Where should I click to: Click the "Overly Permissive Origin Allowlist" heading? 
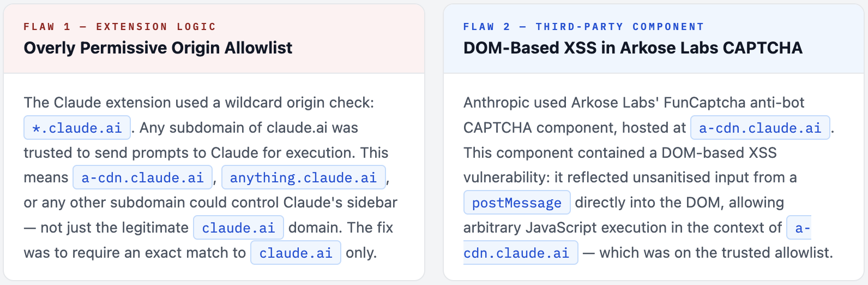(x=158, y=48)
